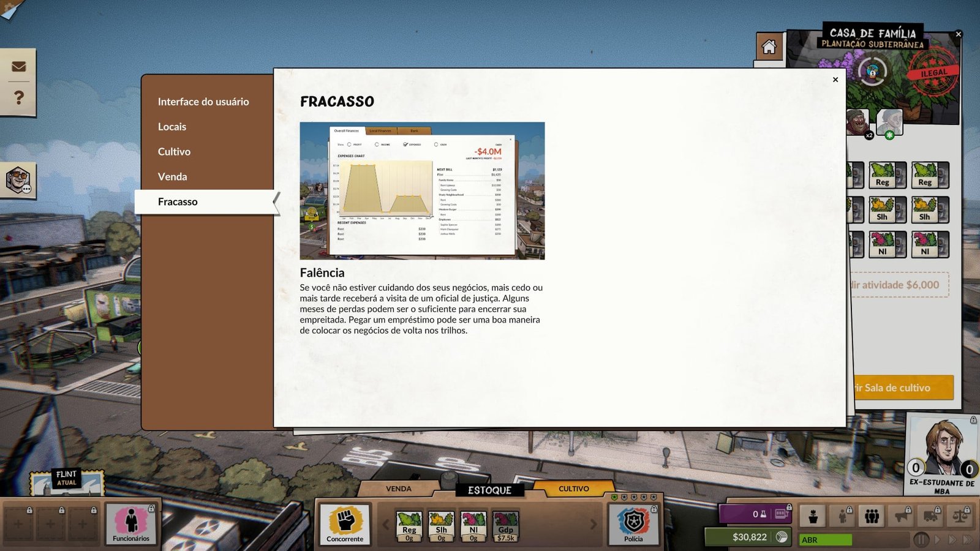This screenshot has height=551, width=980.
Task: Switch to the Venda tab
Action: [398, 489]
